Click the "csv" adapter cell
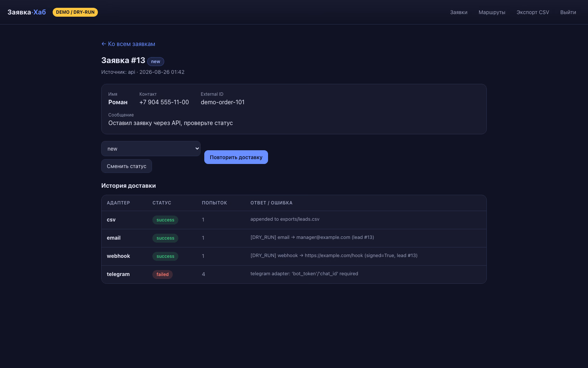 pos(111,220)
